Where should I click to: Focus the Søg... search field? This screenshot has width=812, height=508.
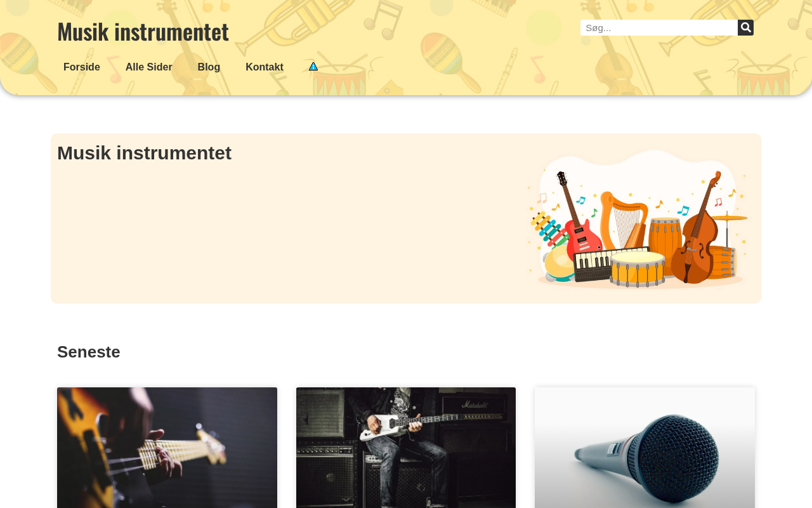point(659,27)
